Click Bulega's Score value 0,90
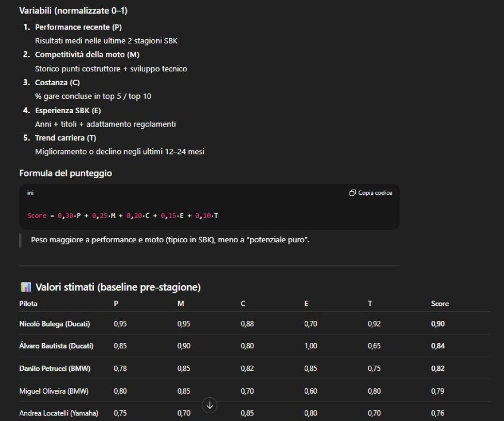The height and width of the screenshot is (421, 504). click(x=438, y=324)
